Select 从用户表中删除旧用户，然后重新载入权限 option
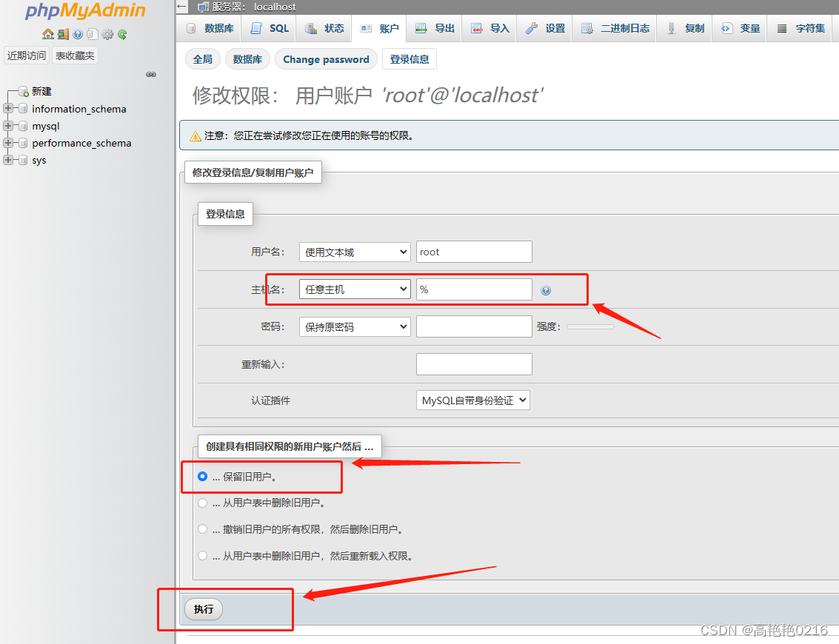This screenshot has width=839, height=644. pyautogui.click(x=202, y=556)
